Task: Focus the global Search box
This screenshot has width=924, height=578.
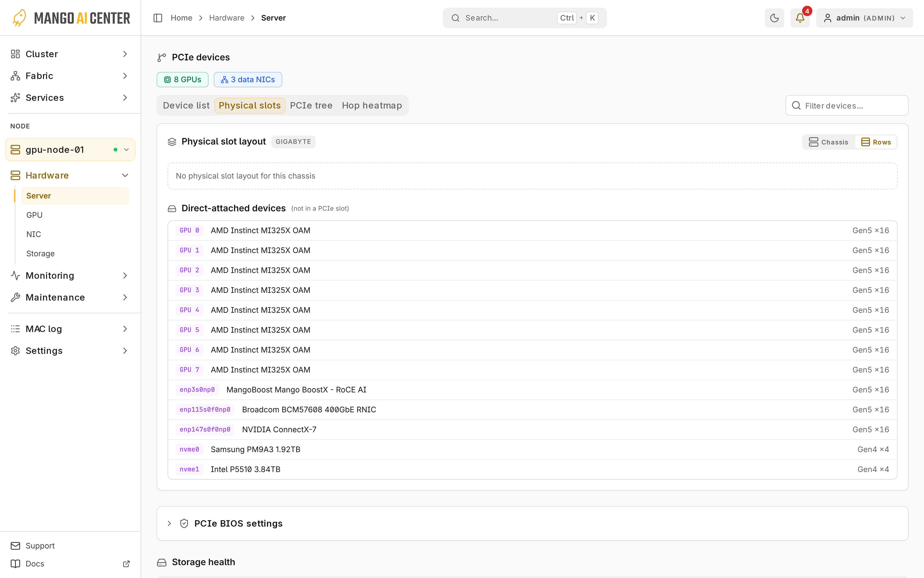Action: click(525, 18)
